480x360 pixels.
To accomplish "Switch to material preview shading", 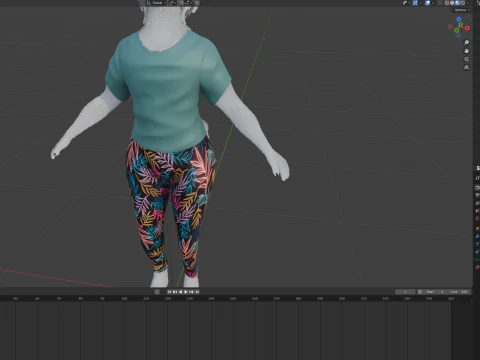I will pyautogui.click(x=457, y=3).
